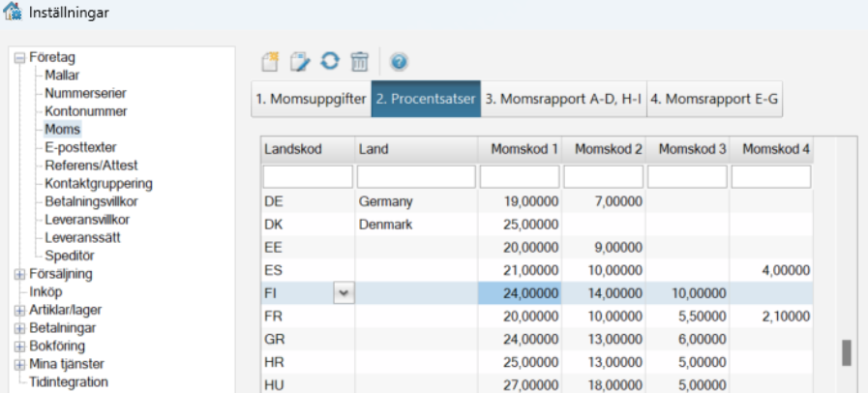The width and height of the screenshot is (868, 393).
Task: Sort by Momskod 2 column header
Action: (604, 149)
